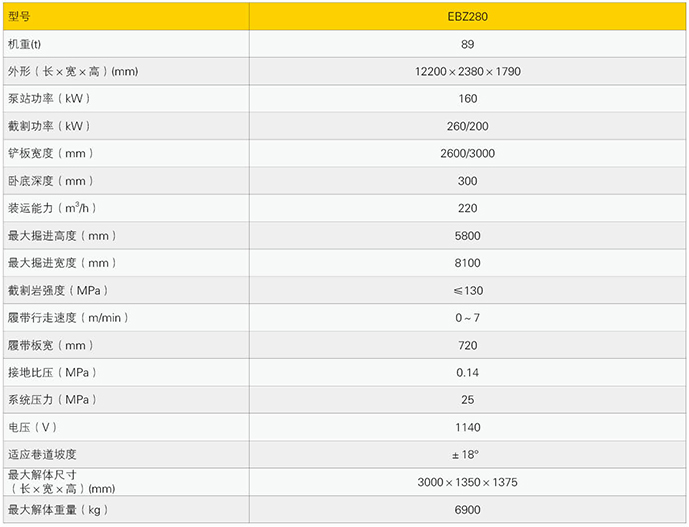Click the max excavation height value 5800
This screenshot has width=689, height=527.
tap(468, 236)
